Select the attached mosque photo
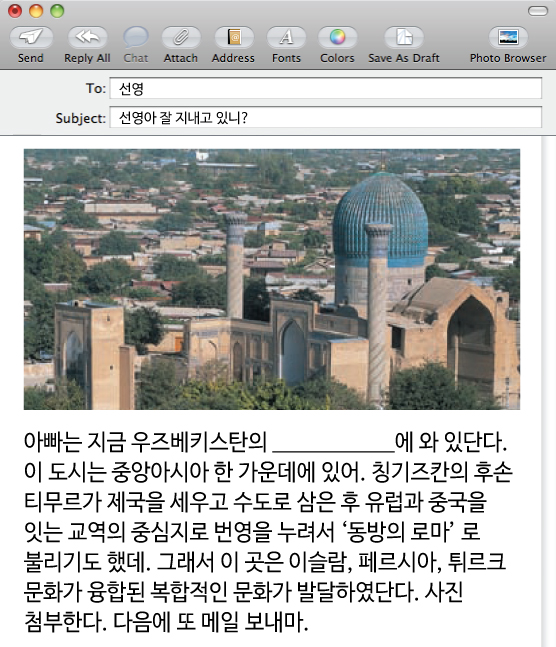Viewport: 556px width, 647px height. (272, 279)
